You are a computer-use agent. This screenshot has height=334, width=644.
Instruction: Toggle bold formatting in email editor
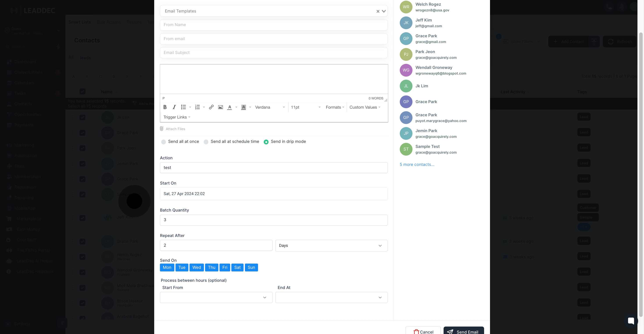pyautogui.click(x=165, y=107)
